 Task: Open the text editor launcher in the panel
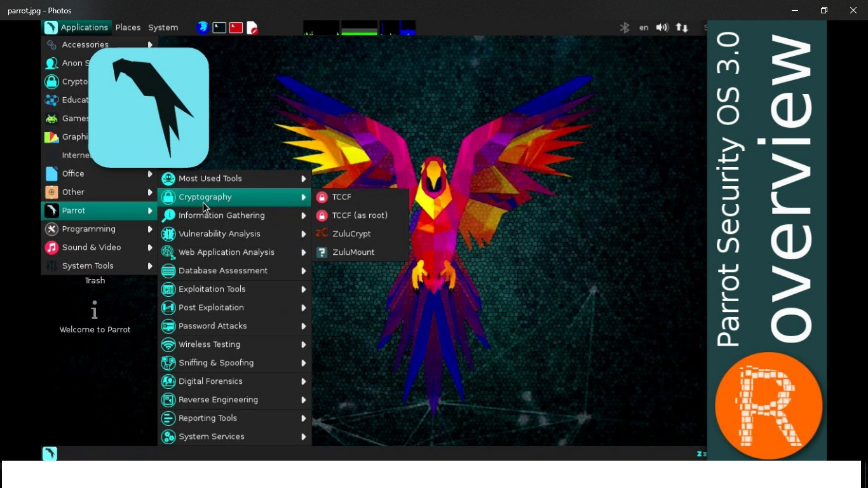click(x=252, y=27)
